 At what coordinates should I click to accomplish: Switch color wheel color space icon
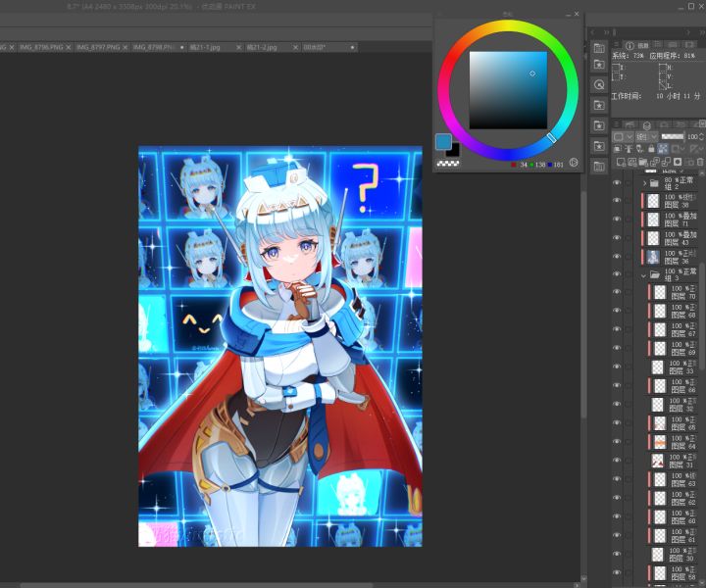[x=574, y=163]
